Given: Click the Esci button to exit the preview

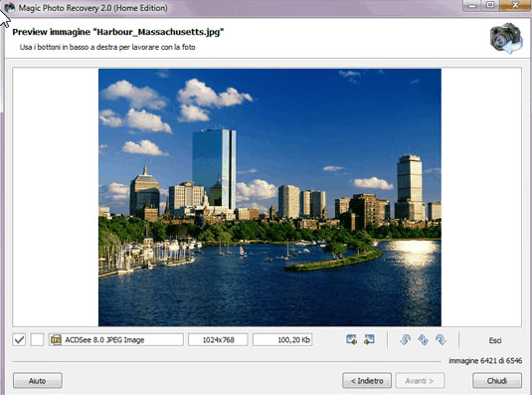Looking at the screenshot, I should (495, 340).
